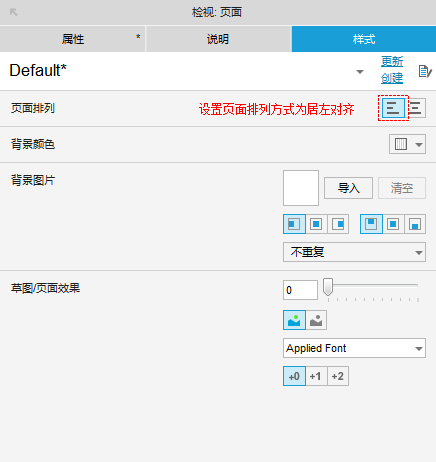Switch to the 属性 tab
Viewport: 436px width, 462px height.
pos(73,39)
